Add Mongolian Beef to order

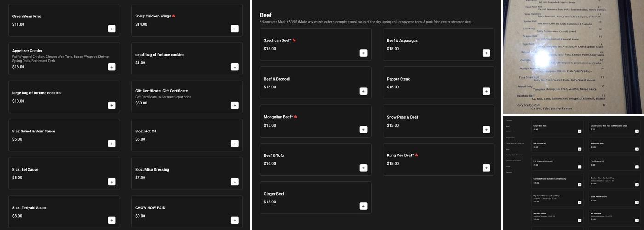363,130
